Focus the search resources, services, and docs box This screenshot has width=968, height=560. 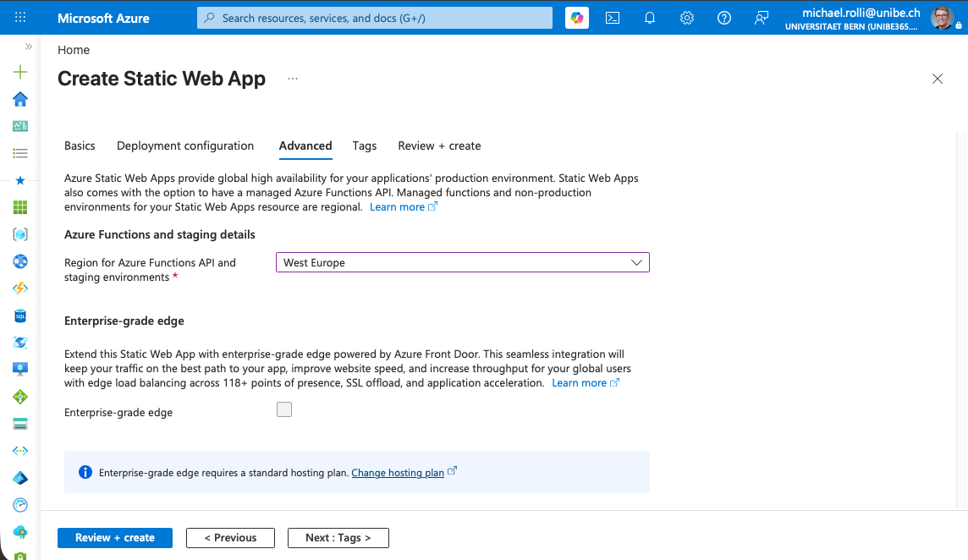click(375, 18)
